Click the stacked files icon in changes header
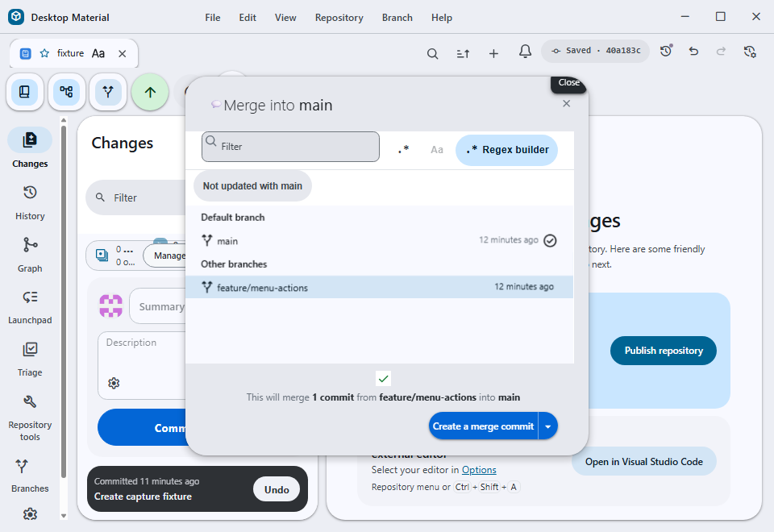The height and width of the screenshot is (532, 774). (102, 256)
